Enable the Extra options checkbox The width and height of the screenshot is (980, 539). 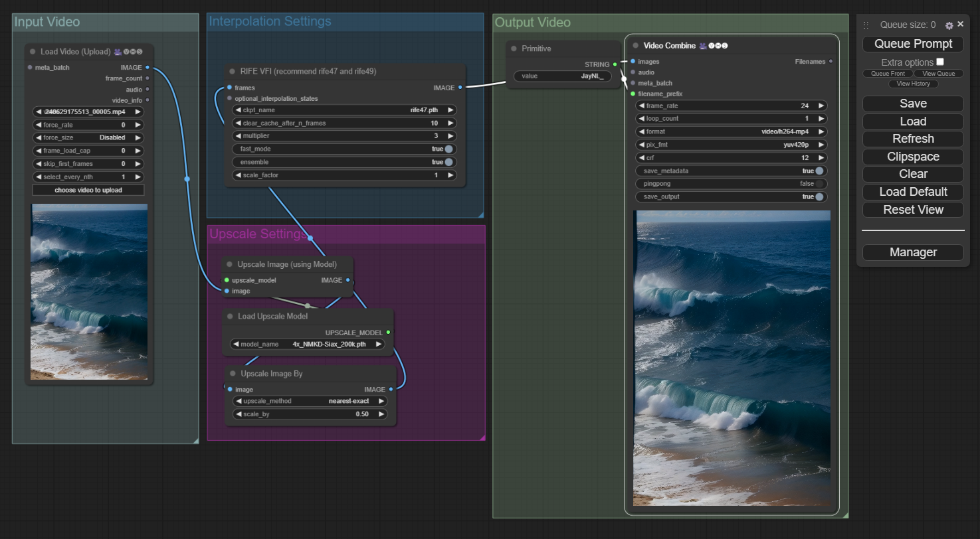[x=940, y=62]
